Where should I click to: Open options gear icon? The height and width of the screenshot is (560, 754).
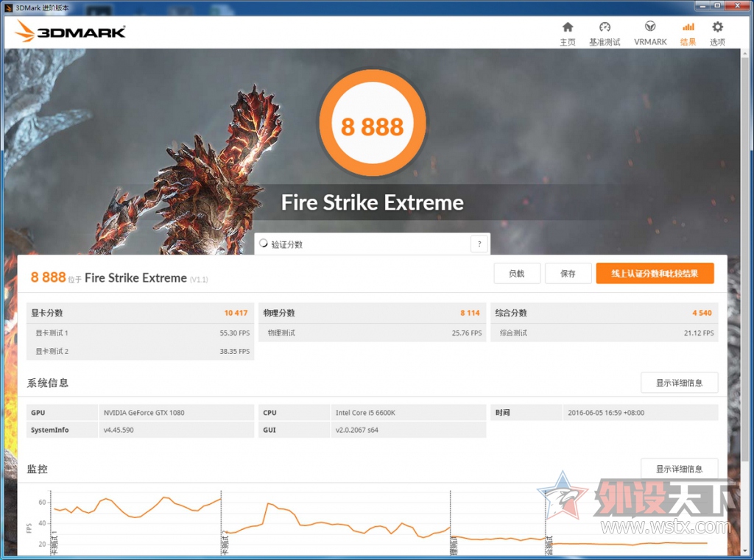[x=717, y=27]
